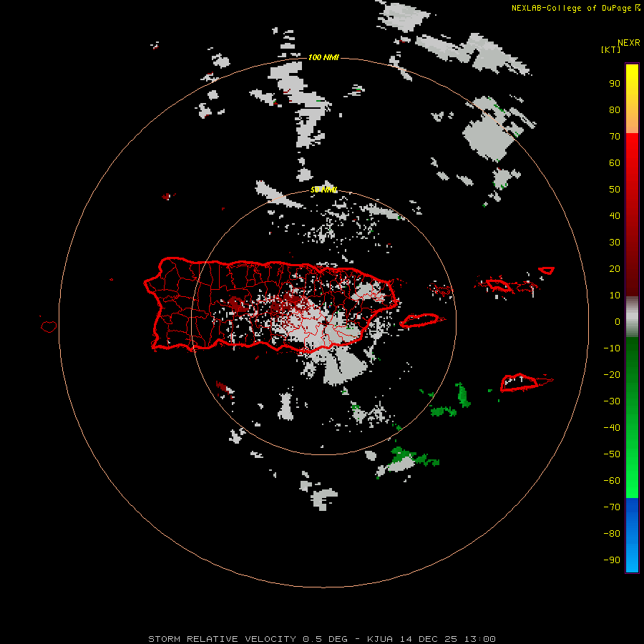The image size is (644, 644).
Task: Click the 60 value on the velocity scale
Action: 615,162
